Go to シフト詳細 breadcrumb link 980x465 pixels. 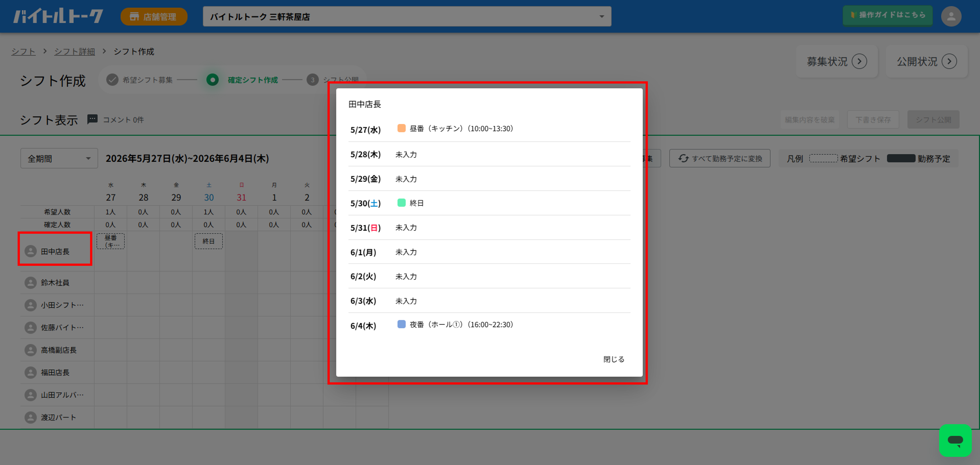click(x=74, y=51)
